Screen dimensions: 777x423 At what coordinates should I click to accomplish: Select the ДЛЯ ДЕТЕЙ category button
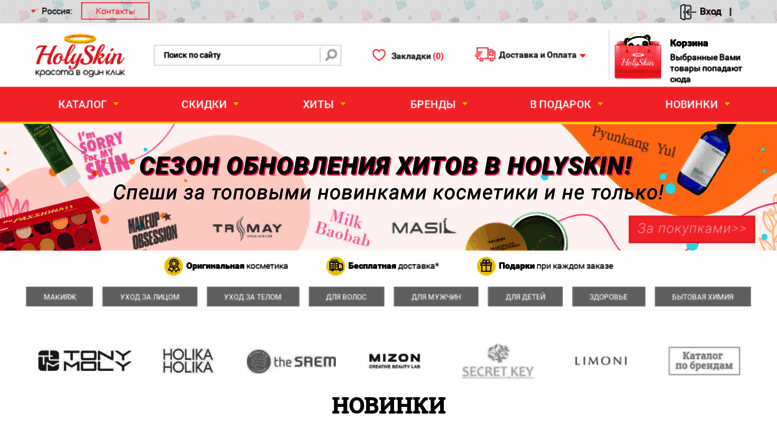coord(525,297)
